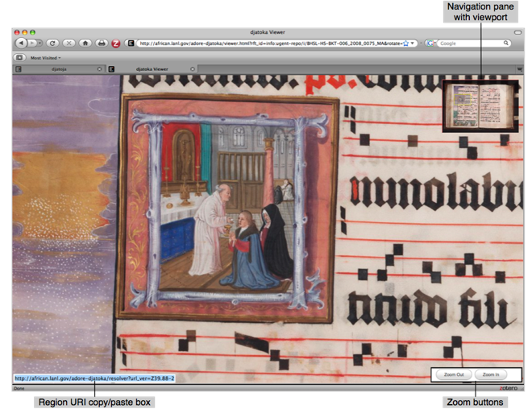
Task: Click the zotero status bar icon
Action: [x=508, y=388]
